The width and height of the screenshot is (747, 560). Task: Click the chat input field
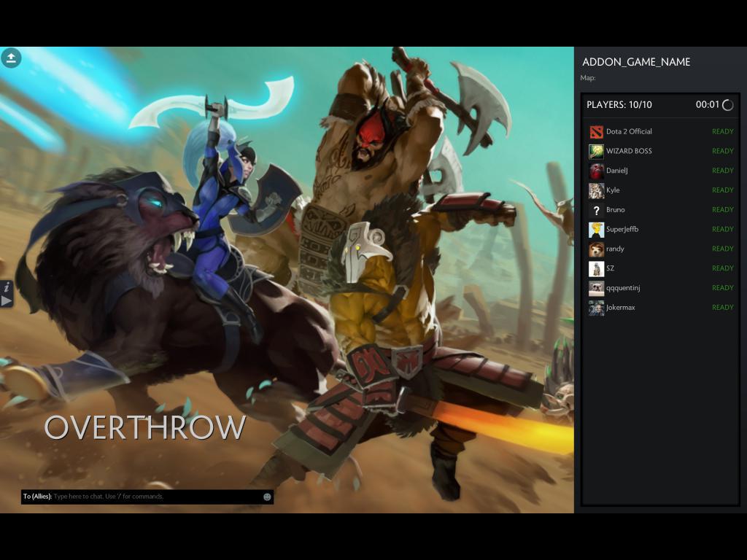click(147, 497)
